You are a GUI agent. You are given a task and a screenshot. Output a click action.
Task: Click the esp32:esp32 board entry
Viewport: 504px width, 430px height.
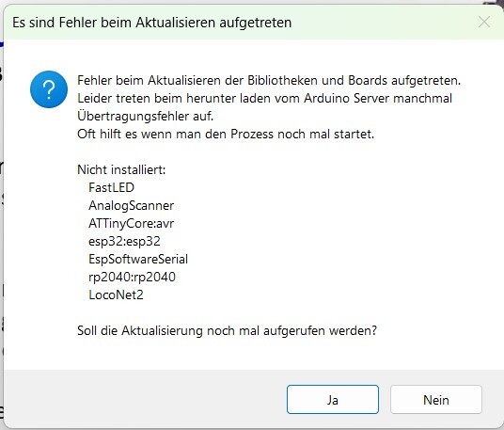[x=124, y=241]
